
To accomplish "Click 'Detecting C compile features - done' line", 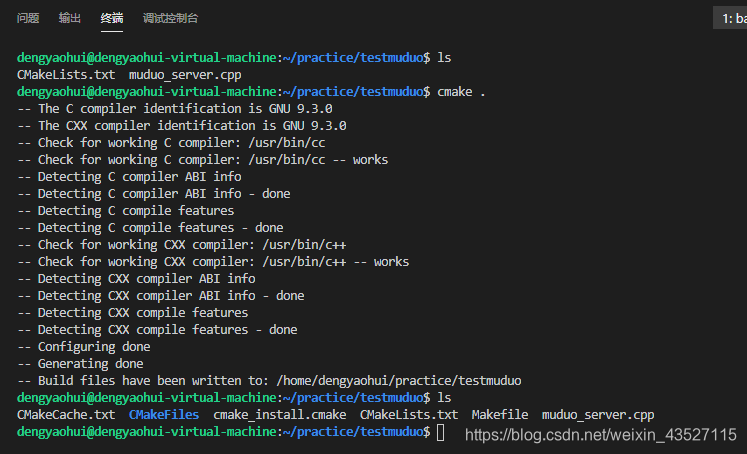I will [151, 228].
